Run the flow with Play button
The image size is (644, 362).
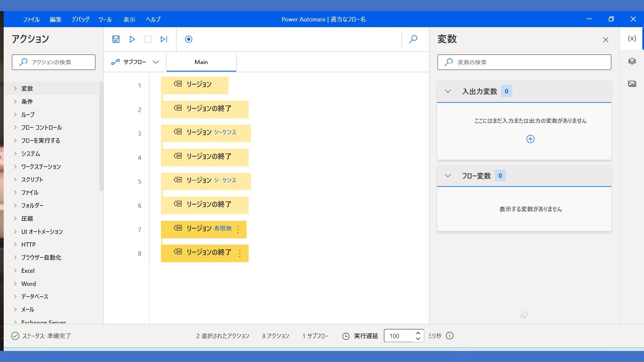pyautogui.click(x=132, y=39)
